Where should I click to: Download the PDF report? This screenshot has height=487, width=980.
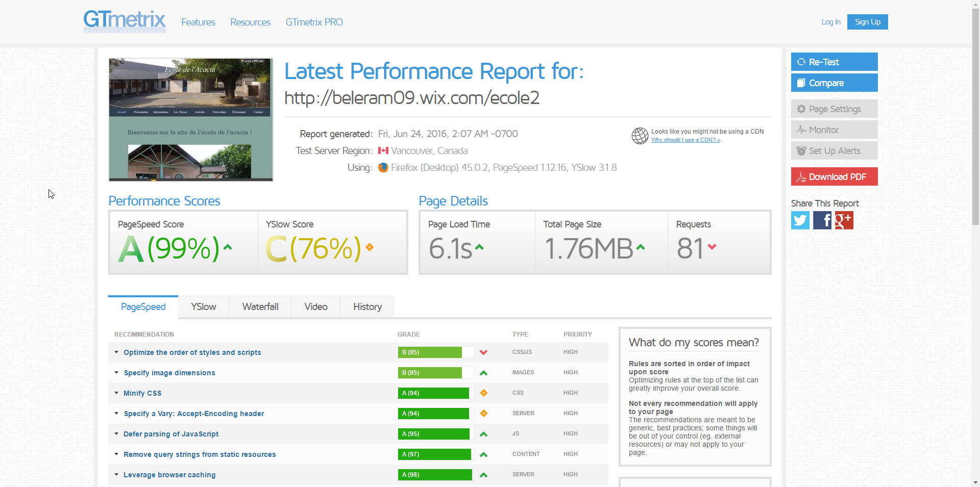tap(835, 176)
